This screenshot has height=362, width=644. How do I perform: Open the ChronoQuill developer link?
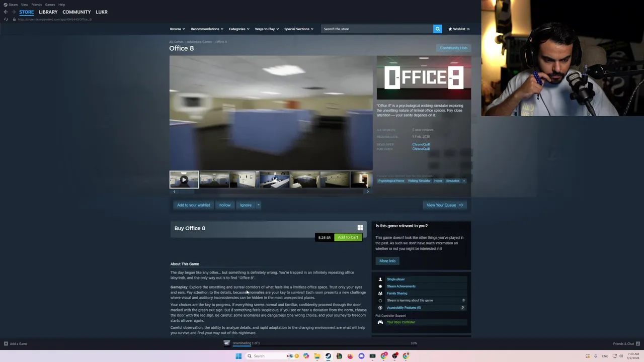click(x=421, y=144)
